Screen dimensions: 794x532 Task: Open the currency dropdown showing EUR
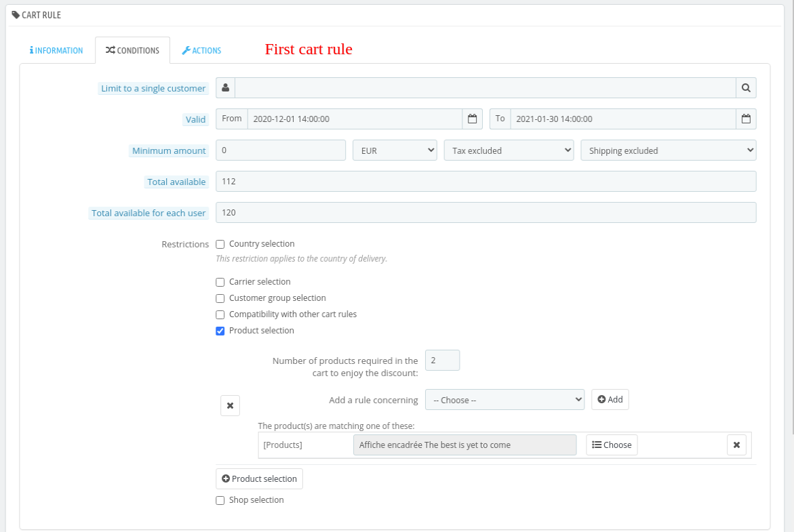[395, 150]
